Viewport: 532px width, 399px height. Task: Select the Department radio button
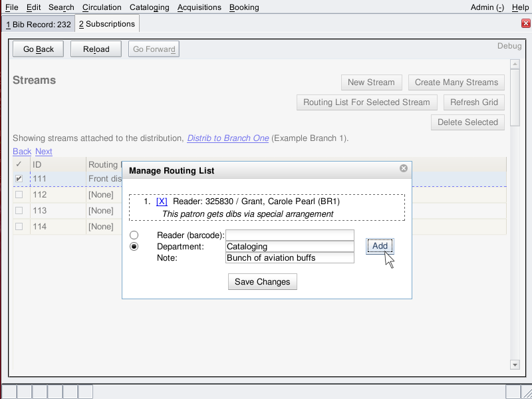tap(134, 247)
